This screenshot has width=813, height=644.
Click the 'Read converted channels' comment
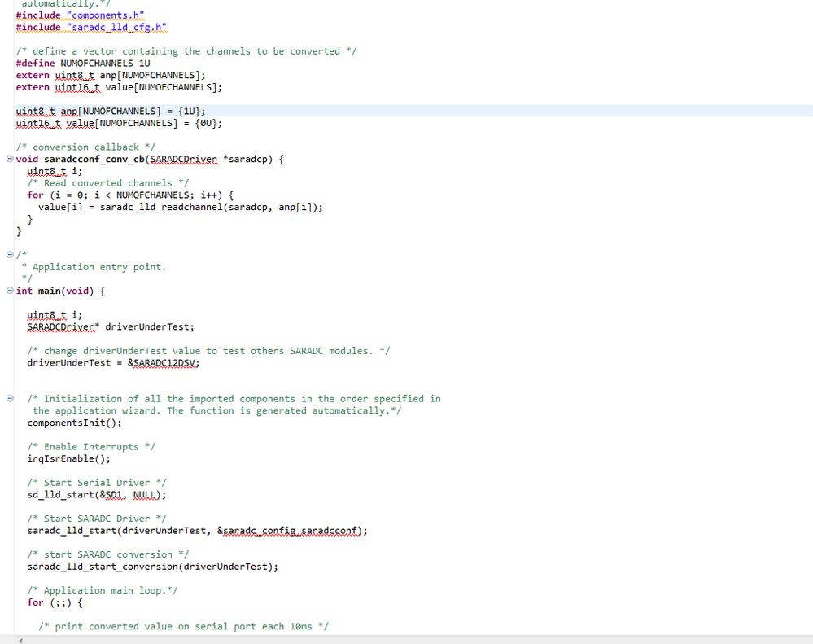[108, 183]
